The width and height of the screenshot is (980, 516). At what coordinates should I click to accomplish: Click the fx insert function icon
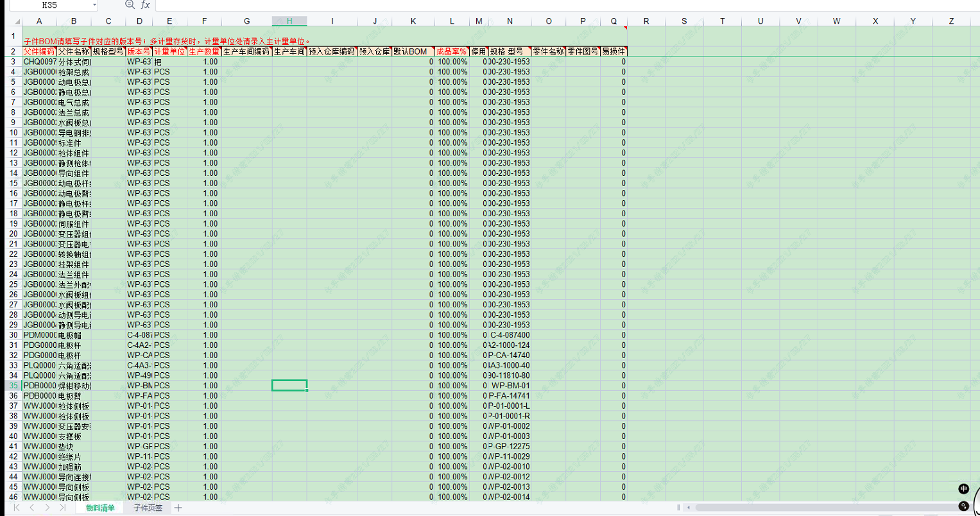point(145,5)
